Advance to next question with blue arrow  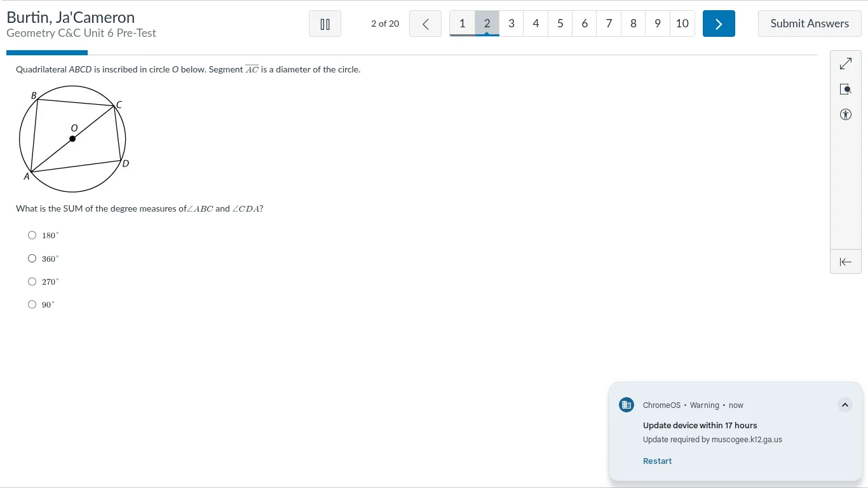click(x=719, y=24)
